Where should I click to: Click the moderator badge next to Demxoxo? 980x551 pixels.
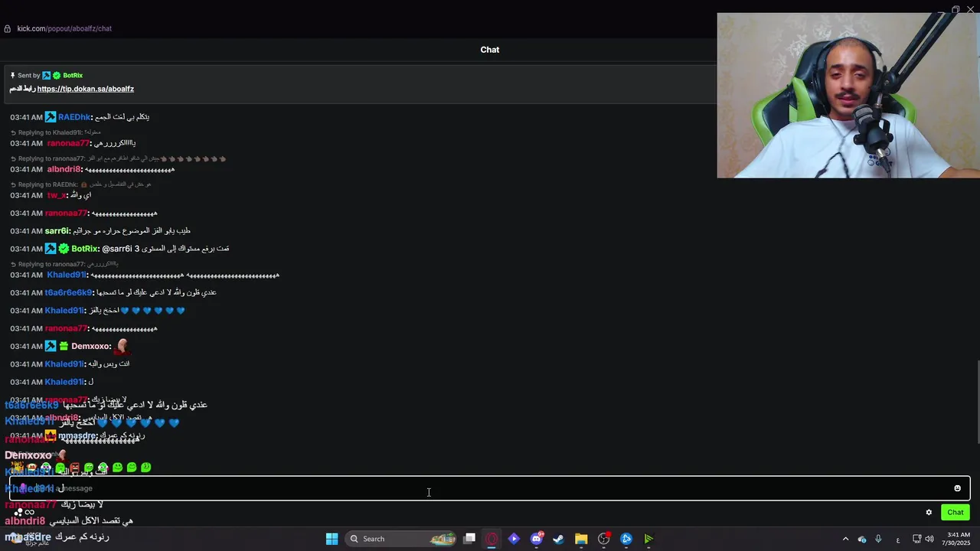[x=51, y=346]
